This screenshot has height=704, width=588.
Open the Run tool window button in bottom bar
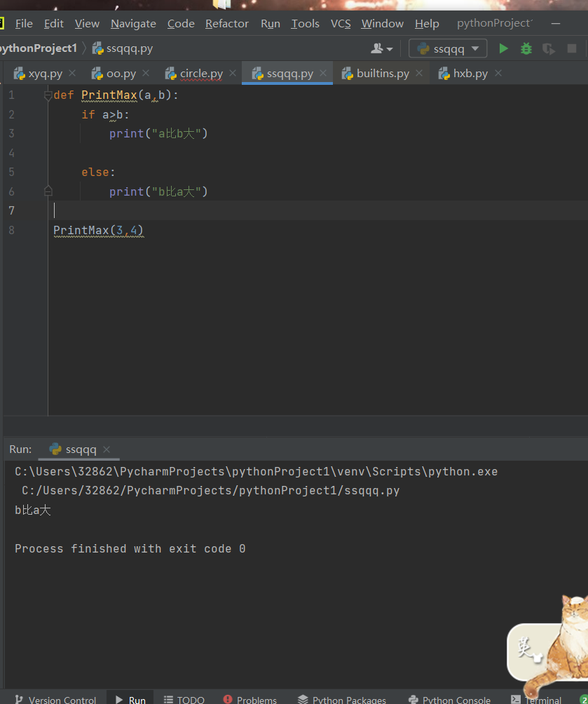(x=130, y=699)
